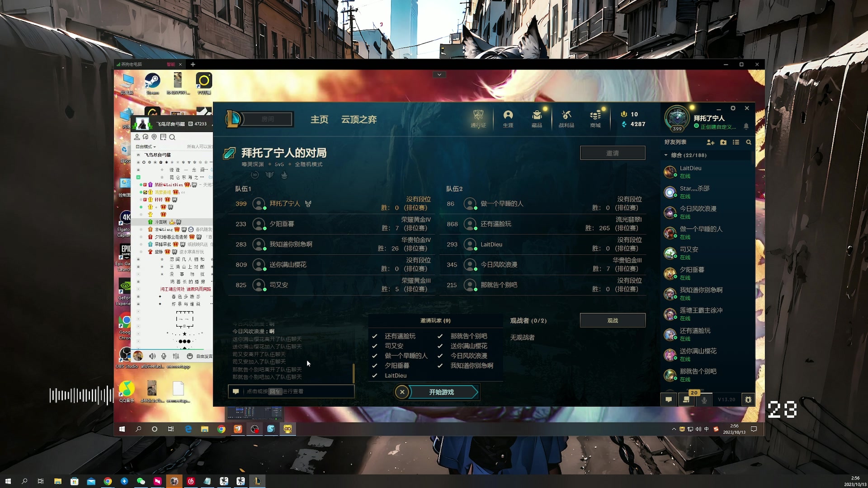868x488 pixels.
Task: Open friends list view options
Action: click(x=736, y=142)
